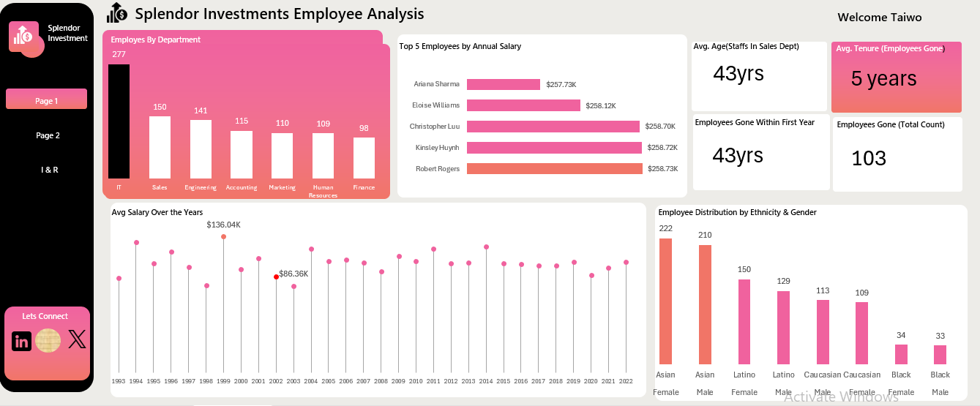
Task: Click the $86.36K data label
Action: coord(293,274)
